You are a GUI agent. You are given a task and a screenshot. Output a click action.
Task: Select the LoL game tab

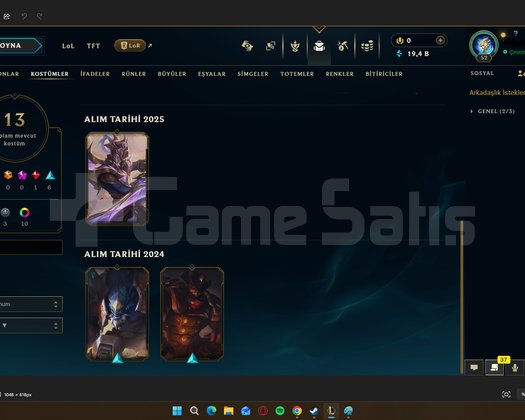tap(68, 46)
